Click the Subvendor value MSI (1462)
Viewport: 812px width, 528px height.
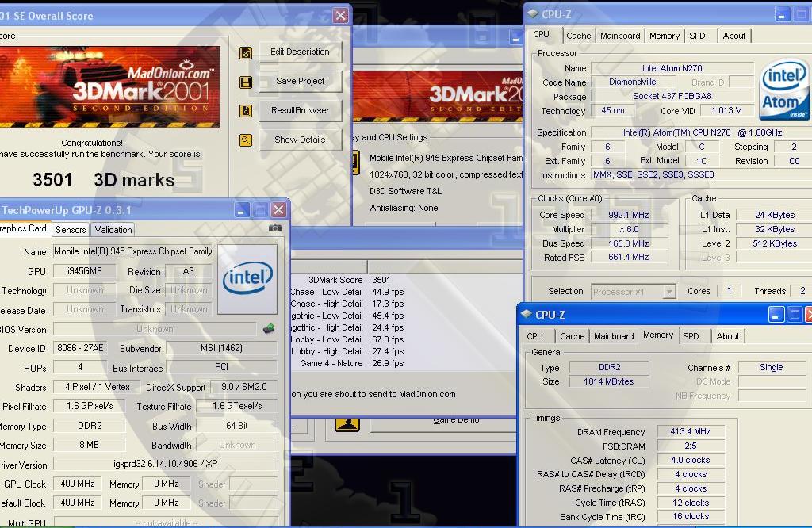pyautogui.click(x=221, y=348)
